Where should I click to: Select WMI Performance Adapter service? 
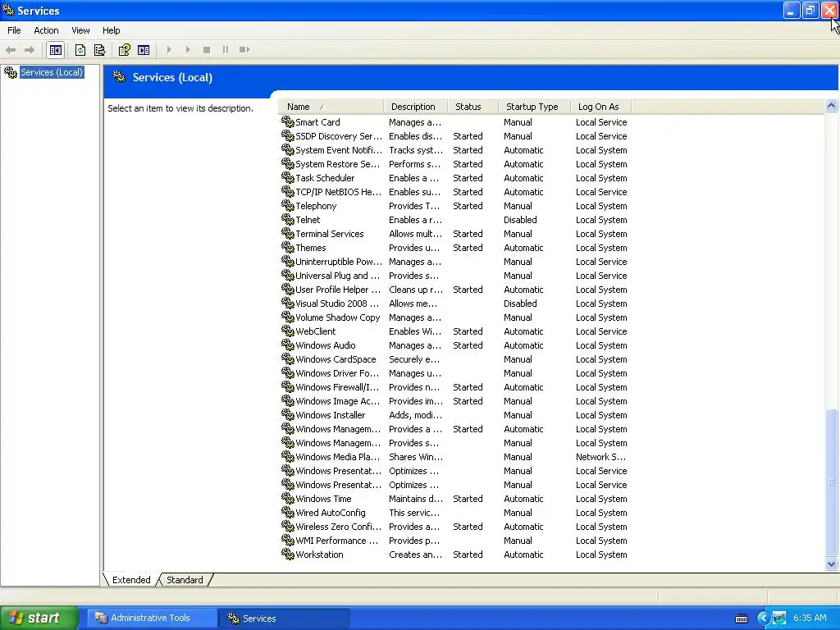(454, 541)
